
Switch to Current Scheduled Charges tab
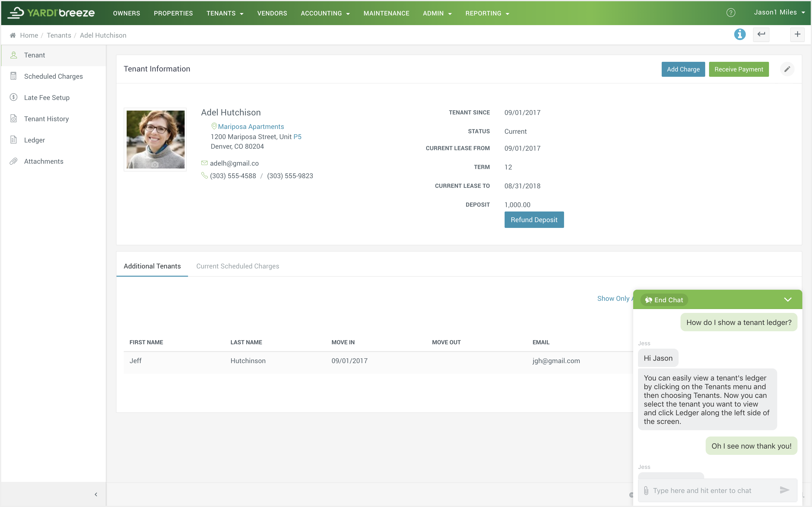[238, 266]
